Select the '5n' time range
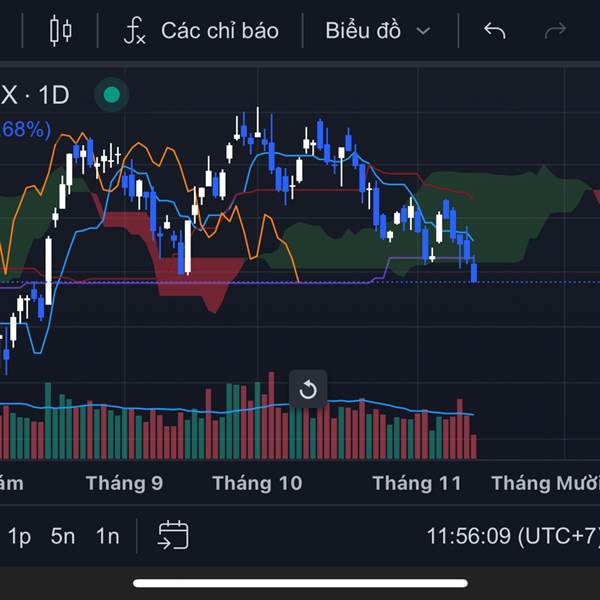The width and height of the screenshot is (600, 600). point(63,536)
